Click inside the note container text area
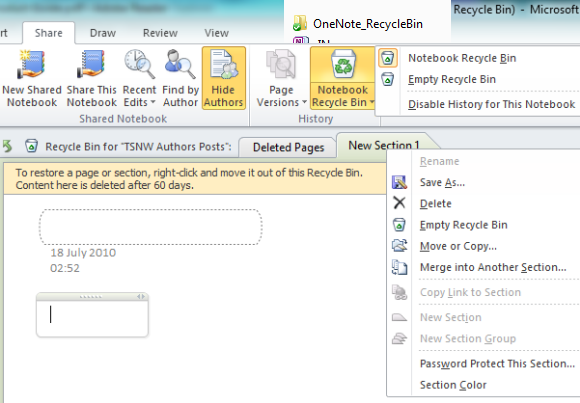 92,318
